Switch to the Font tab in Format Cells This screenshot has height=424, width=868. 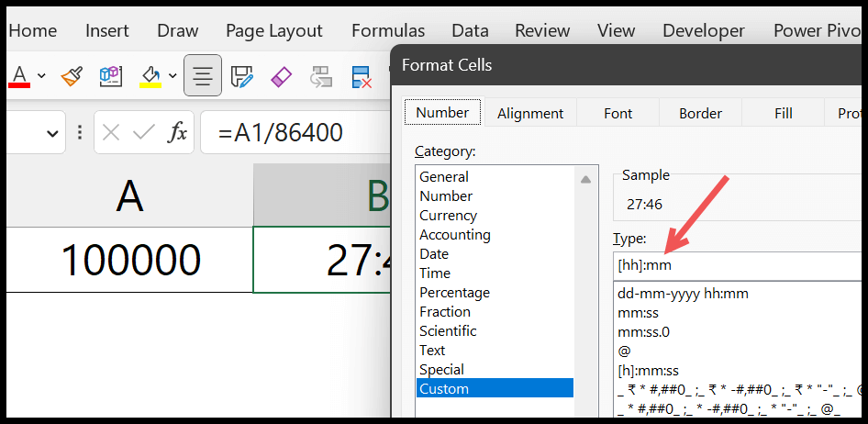[618, 114]
